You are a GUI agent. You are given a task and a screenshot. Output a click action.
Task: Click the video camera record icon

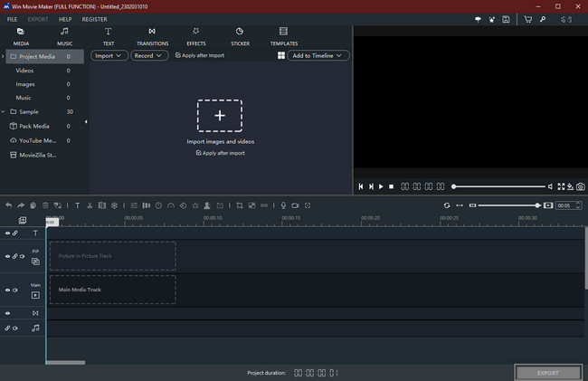tap(296, 205)
